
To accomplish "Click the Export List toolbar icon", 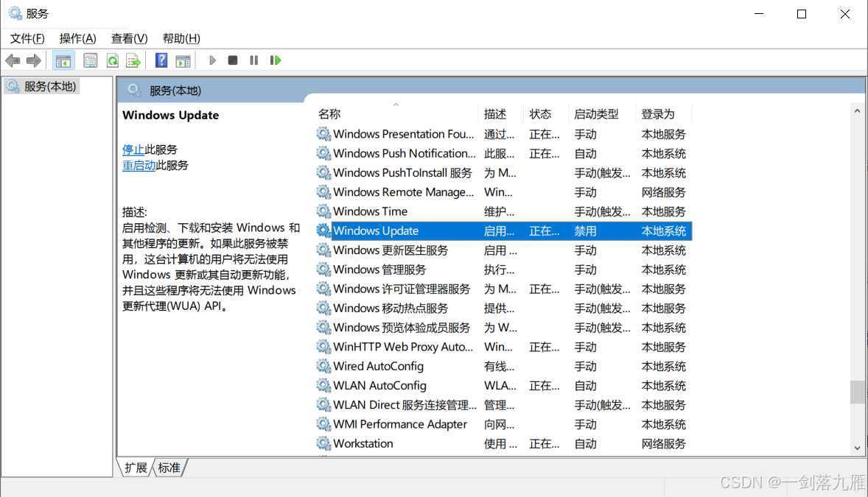I will [x=133, y=60].
